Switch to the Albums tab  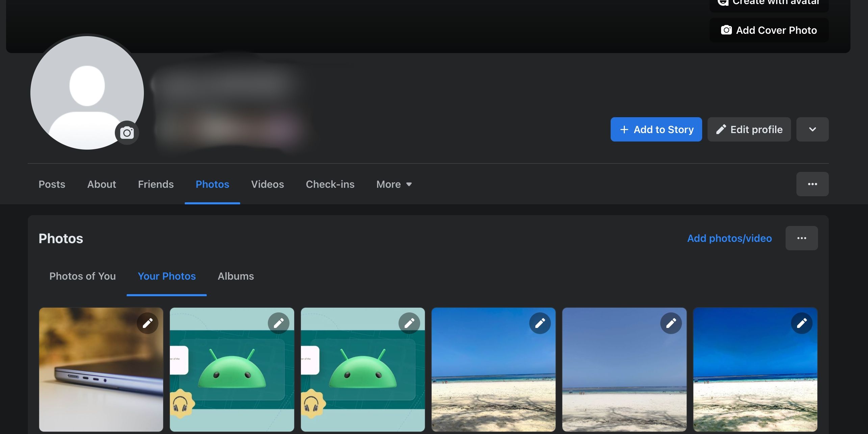pyautogui.click(x=236, y=276)
